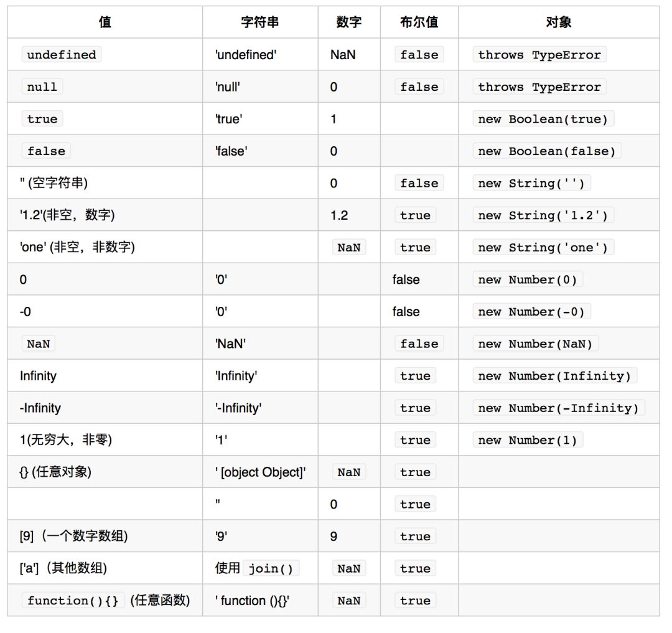
Task: Select the quoted 'false' string cell
Action: (x=231, y=151)
